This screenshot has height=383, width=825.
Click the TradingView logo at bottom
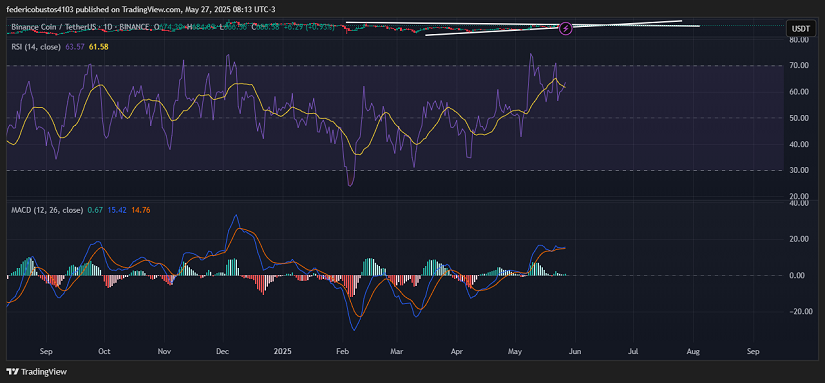tap(37, 371)
